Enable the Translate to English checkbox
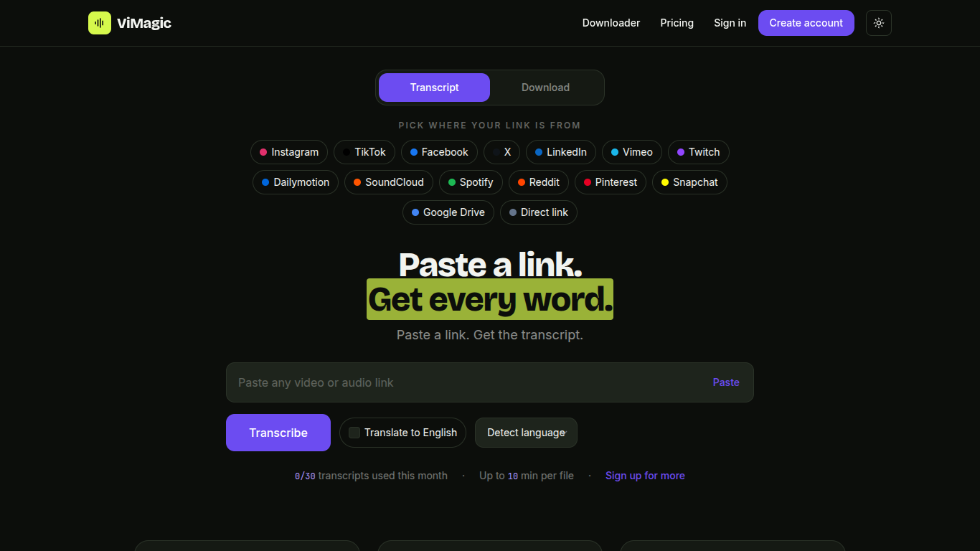Image resolution: width=980 pixels, height=551 pixels. pos(354,433)
